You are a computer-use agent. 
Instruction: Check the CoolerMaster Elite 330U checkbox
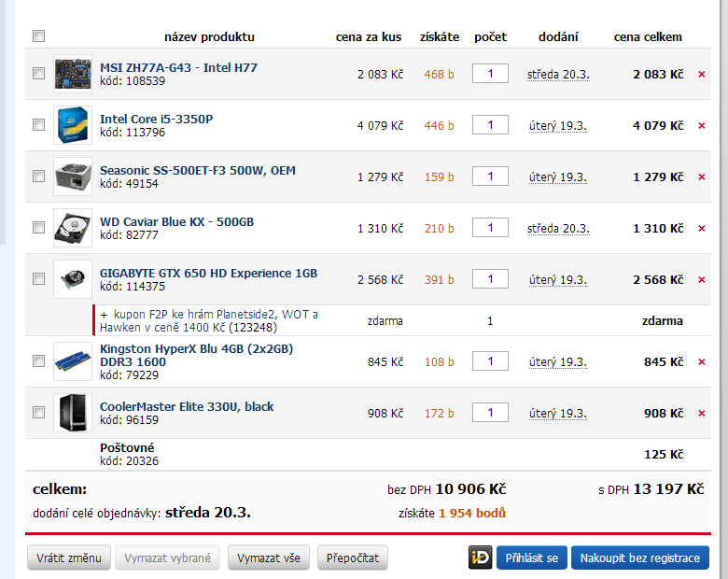click(x=38, y=412)
